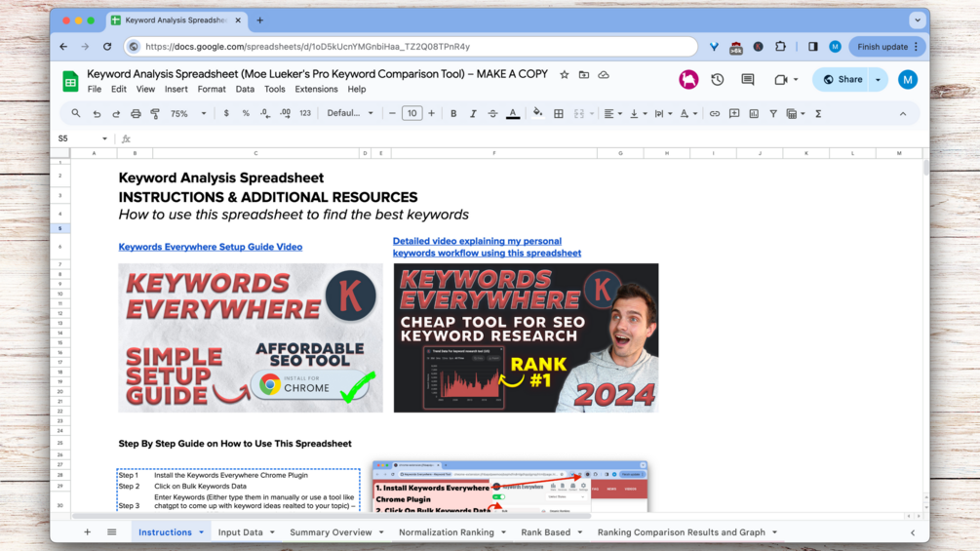Open the Extensions menu
This screenshot has width=980, height=551.
(x=316, y=90)
